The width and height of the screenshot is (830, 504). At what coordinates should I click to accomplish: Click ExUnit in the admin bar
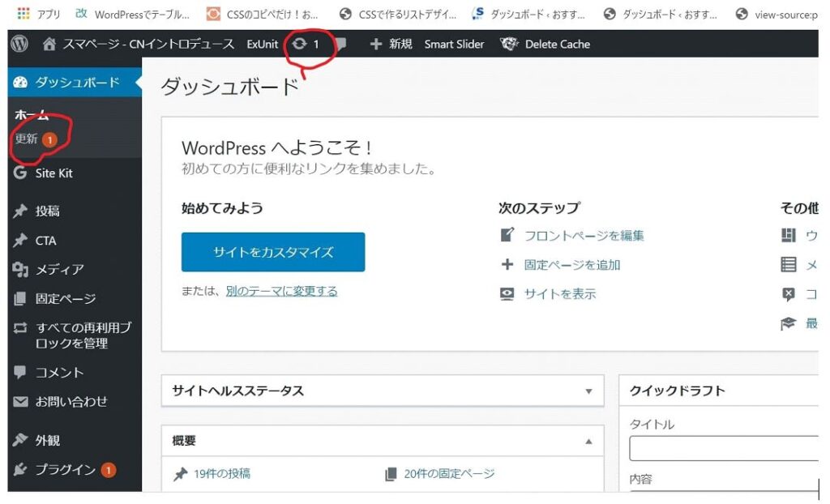click(x=262, y=44)
